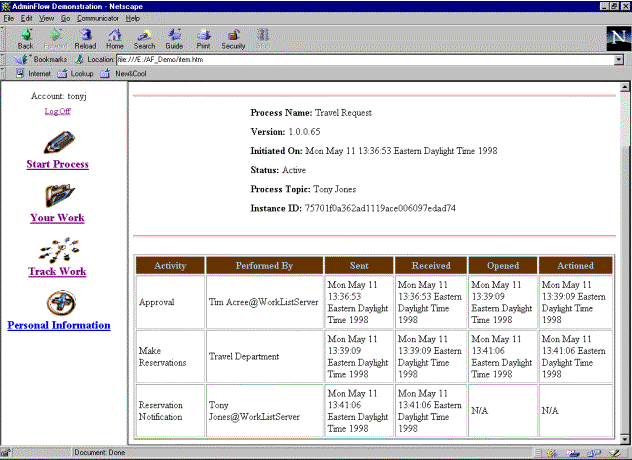
Task: Open the Your Work link
Action: click(57, 218)
